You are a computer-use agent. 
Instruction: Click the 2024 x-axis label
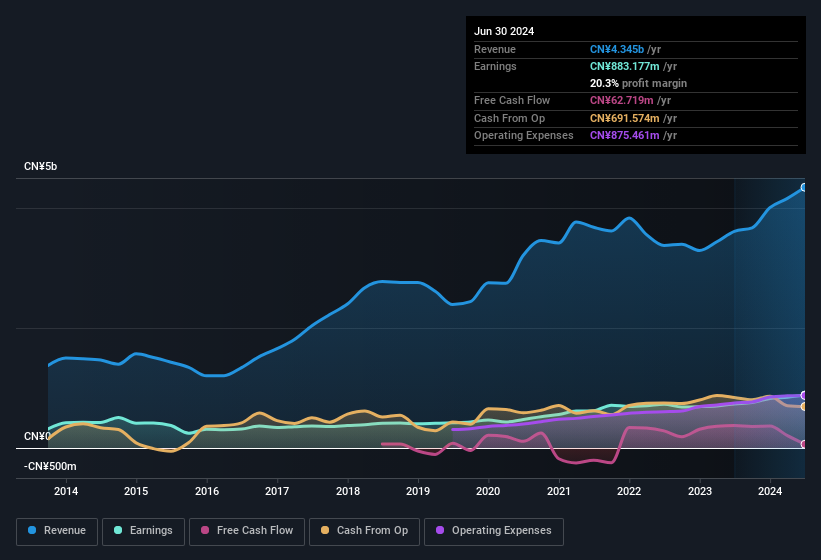coord(770,491)
